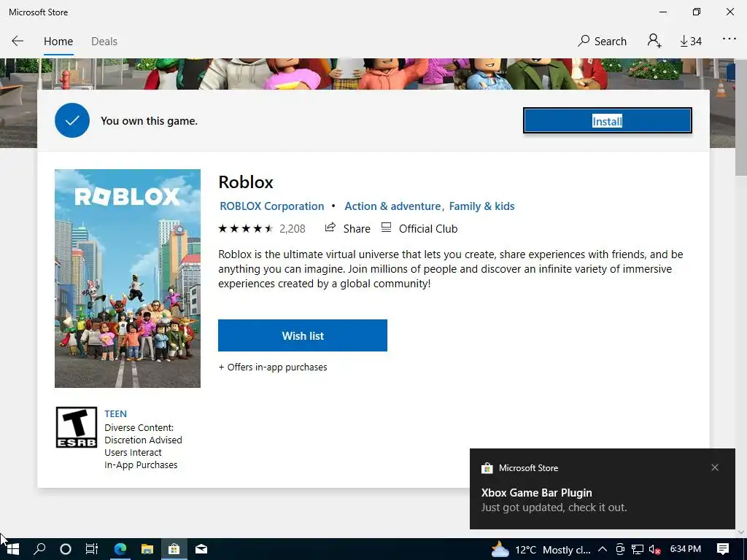The width and height of the screenshot is (747, 560).
Task: Open Task View on taskbar
Action: 91,549
